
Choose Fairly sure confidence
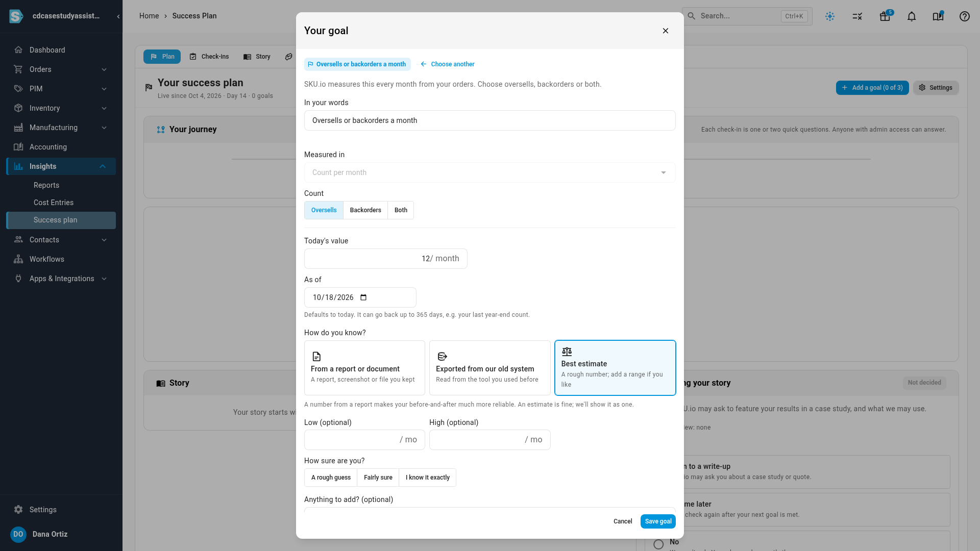point(378,478)
